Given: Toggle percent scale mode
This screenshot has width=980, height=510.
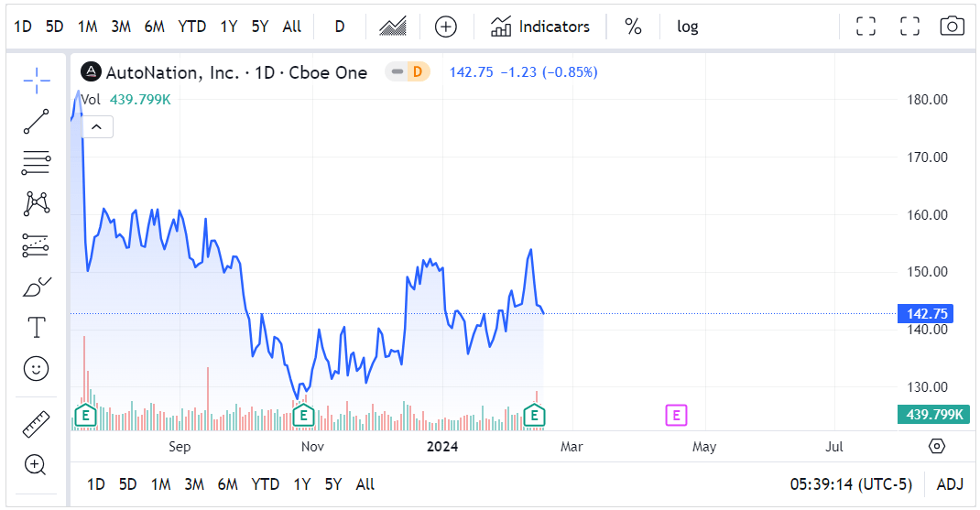Looking at the screenshot, I should [x=633, y=27].
